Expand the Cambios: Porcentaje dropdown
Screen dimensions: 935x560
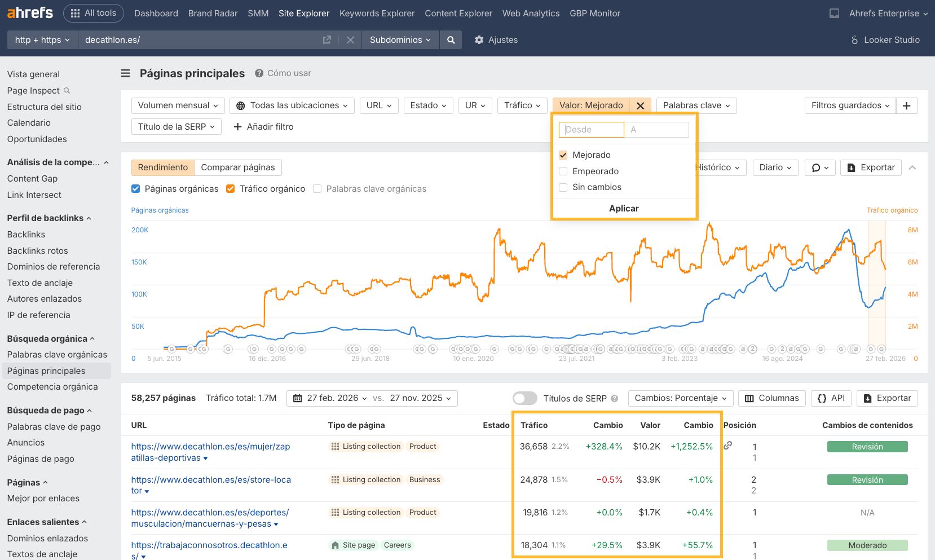click(681, 398)
